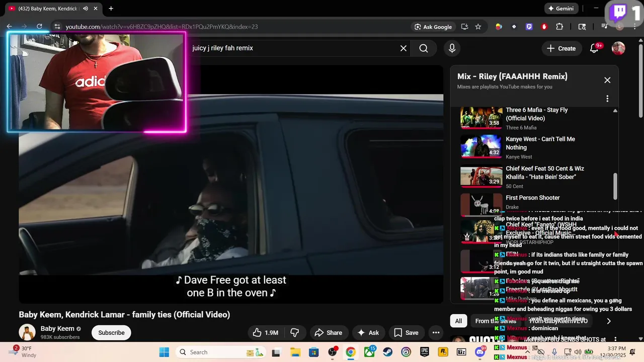644x362 pixels.
Task: Click the YouTube Create button
Action: tap(561, 48)
